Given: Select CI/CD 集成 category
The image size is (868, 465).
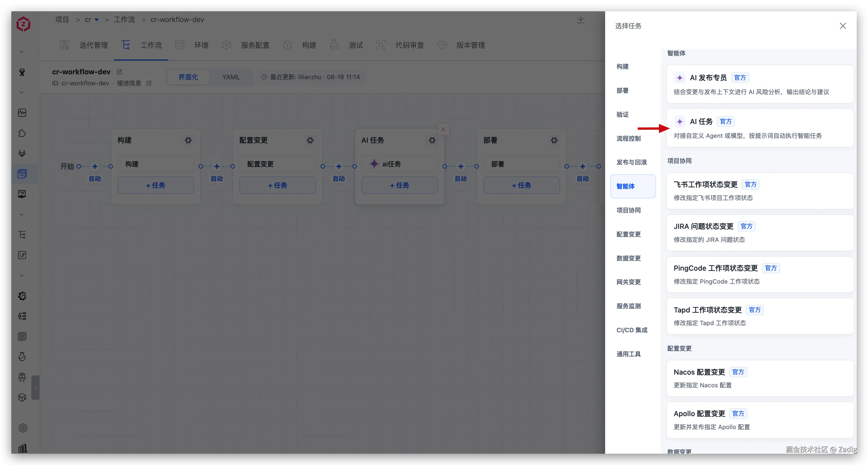Looking at the screenshot, I should point(633,330).
